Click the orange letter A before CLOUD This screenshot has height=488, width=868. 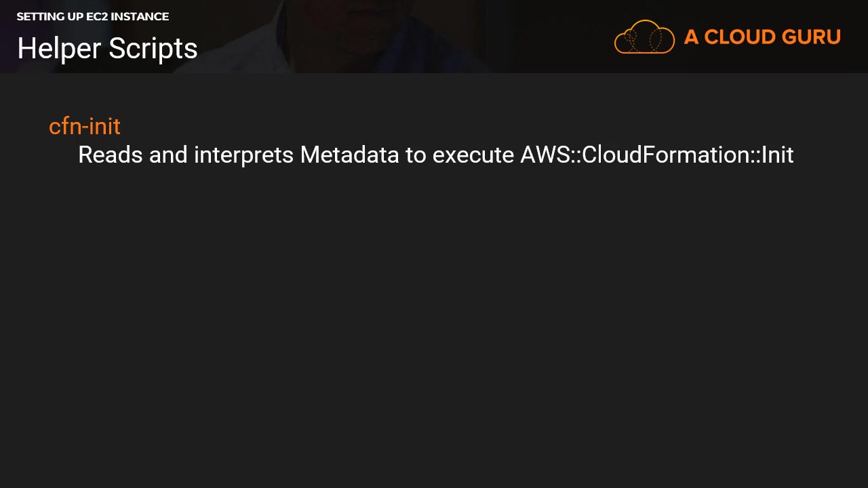pyautogui.click(x=691, y=37)
